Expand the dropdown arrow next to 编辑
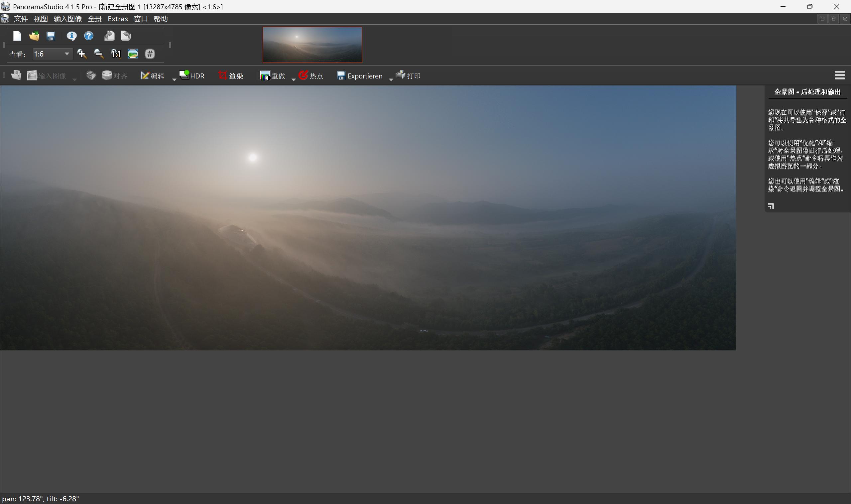Screen dimensions: 851x504 coord(174,79)
